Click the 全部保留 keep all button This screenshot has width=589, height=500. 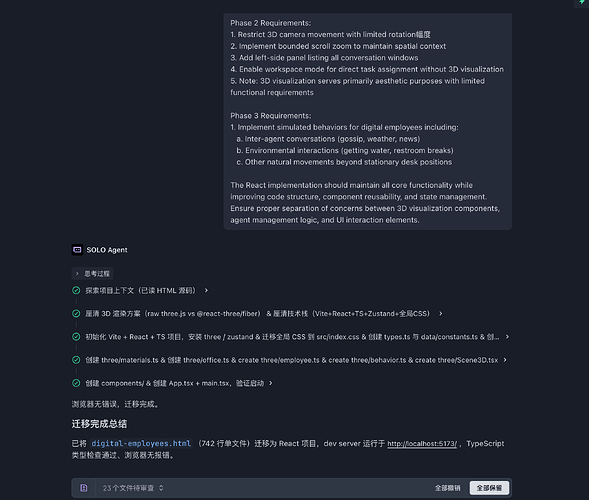click(489, 488)
